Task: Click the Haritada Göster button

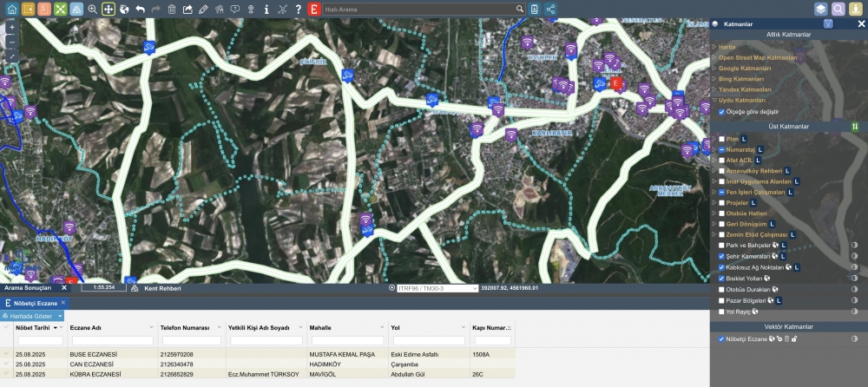Action: (x=31, y=316)
